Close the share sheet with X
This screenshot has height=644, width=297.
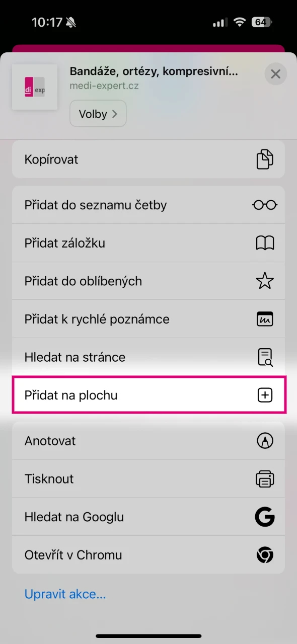coord(275,74)
